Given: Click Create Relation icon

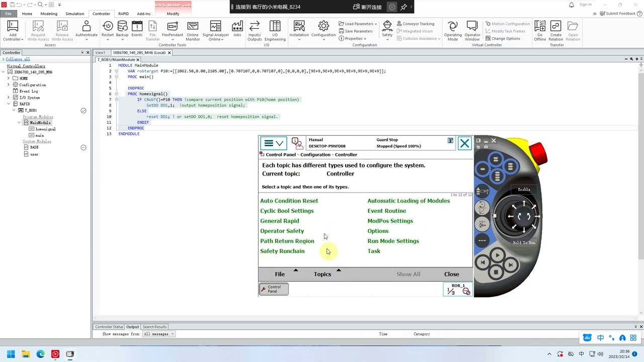Looking at the screenshot, I should tap(555, 31).
